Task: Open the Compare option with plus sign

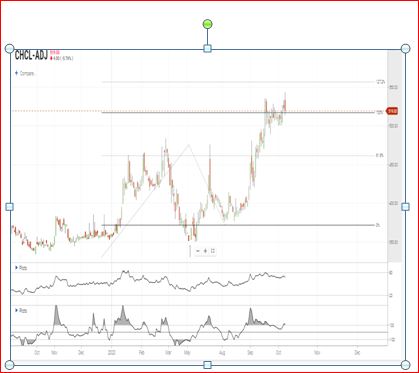Action: pyautogui.click(x=25, y=74)
